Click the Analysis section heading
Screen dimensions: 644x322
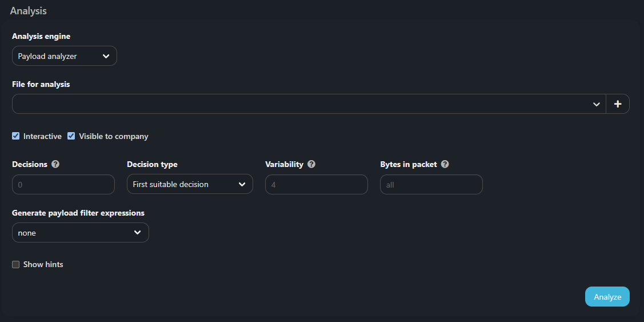pyautogui.click(x=29, y=11)
